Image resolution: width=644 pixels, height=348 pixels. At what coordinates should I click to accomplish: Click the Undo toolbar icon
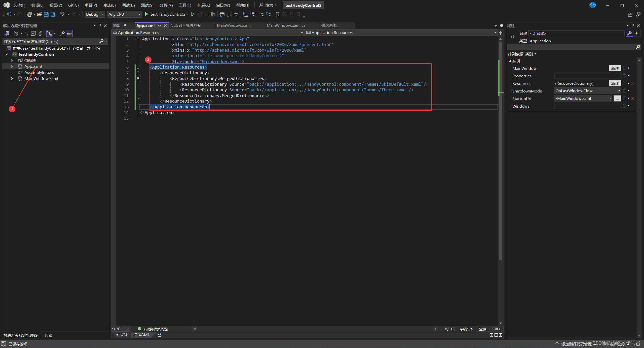pyautogui.click(x=62, y=14)
